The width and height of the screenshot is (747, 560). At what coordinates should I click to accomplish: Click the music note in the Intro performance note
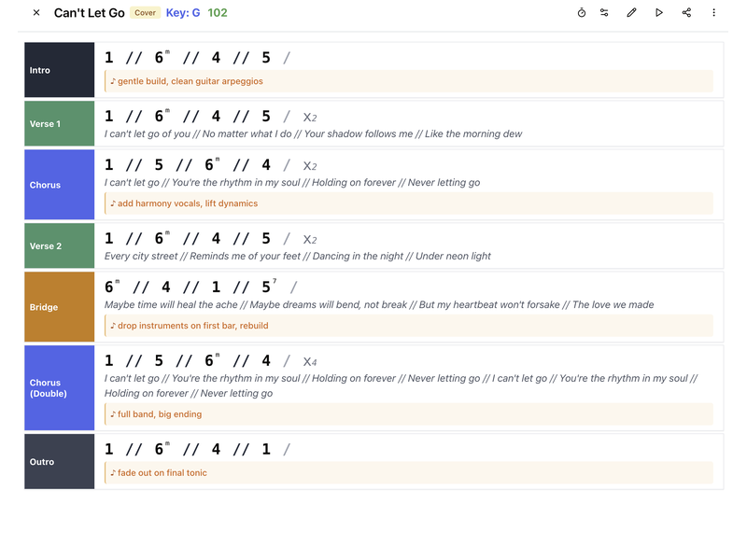point(112,81)
